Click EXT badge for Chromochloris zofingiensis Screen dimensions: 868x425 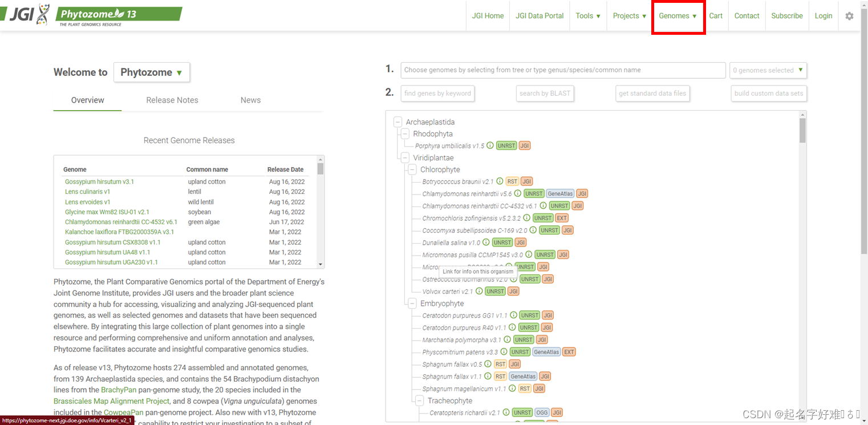[x=562, y=218]
